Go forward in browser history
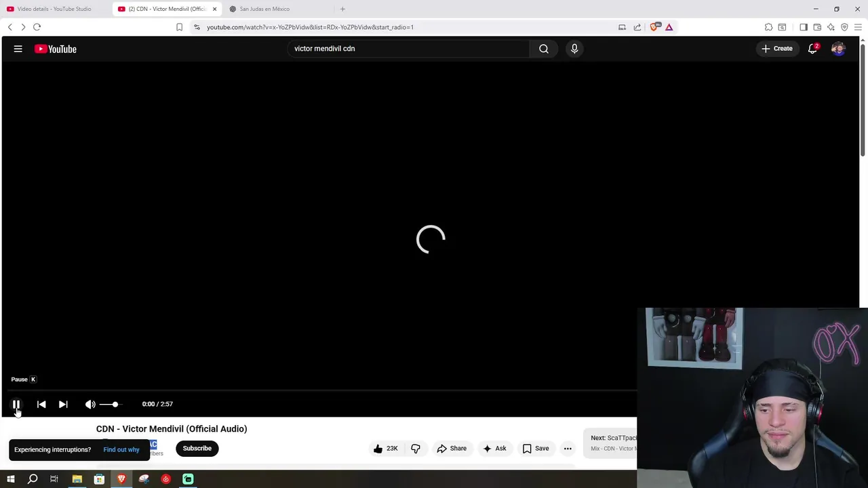Viewport: 868px width, 488px height. tap(23, 27)
